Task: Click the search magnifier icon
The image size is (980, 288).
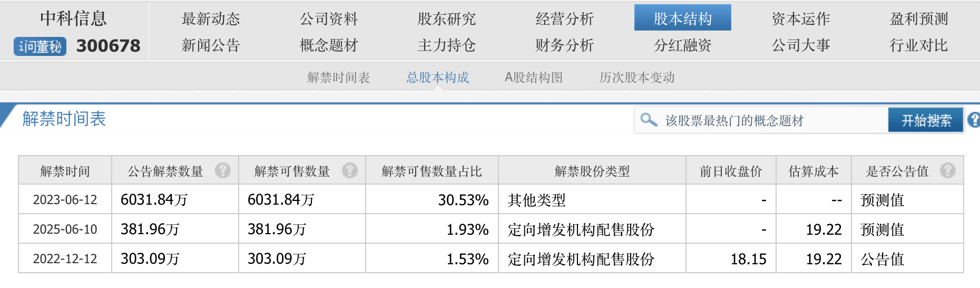Action: 649,120
